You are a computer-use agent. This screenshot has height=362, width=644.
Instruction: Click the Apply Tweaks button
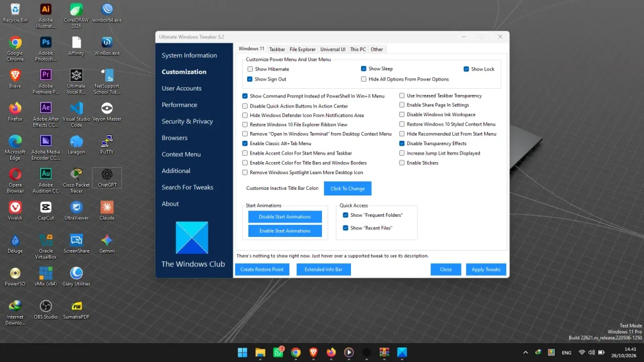point(486,269)
